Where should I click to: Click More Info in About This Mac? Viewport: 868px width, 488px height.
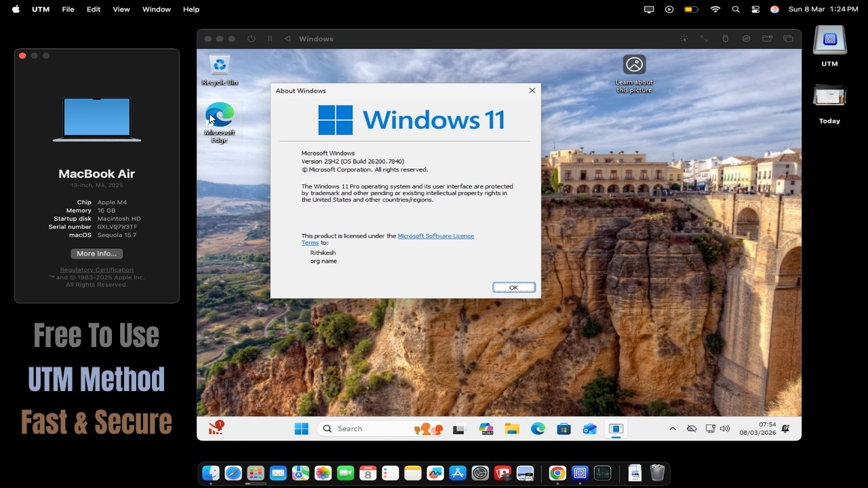(x=96, y=253)
